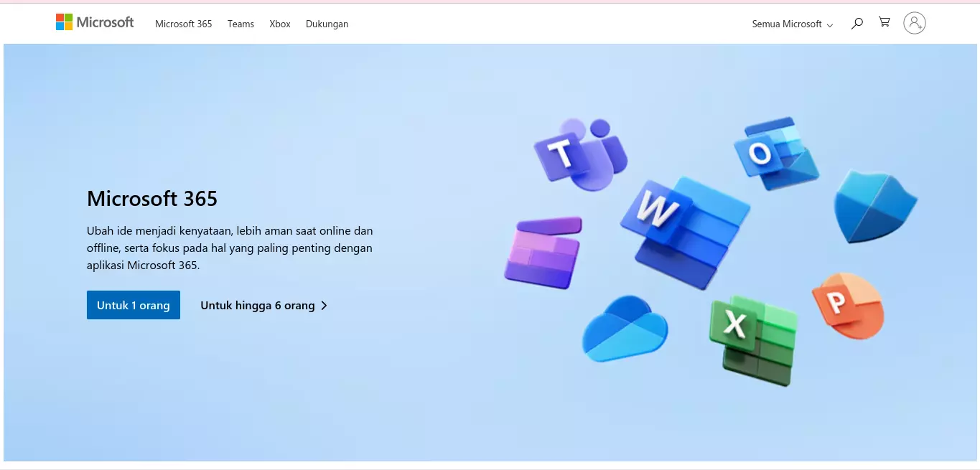Click the purple Clipchamp-style icon in hero
Image resolution: width=980 pixels, height=470 pixels.
pos(543,252)
